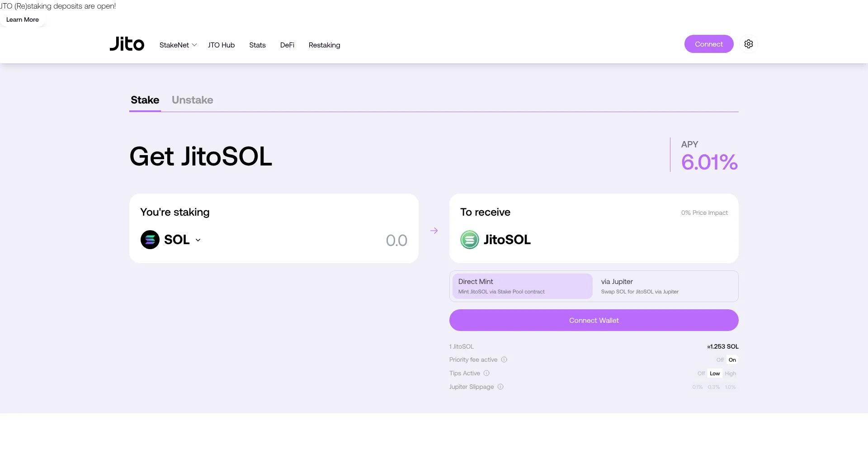Select 0.3% Jupiter Slippage
The width and height of the screenshot is (868, 449).
714,387
